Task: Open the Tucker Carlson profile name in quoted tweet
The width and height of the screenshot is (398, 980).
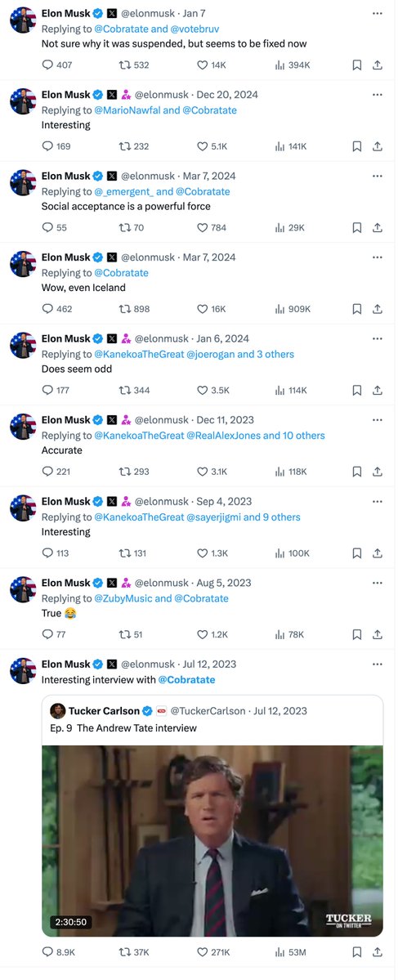Action: click(x=104, y=710)
